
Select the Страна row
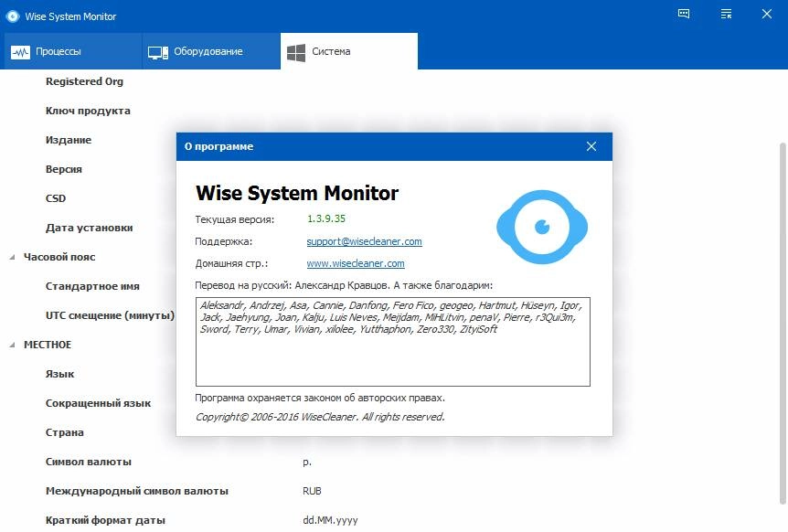[65, 432]
